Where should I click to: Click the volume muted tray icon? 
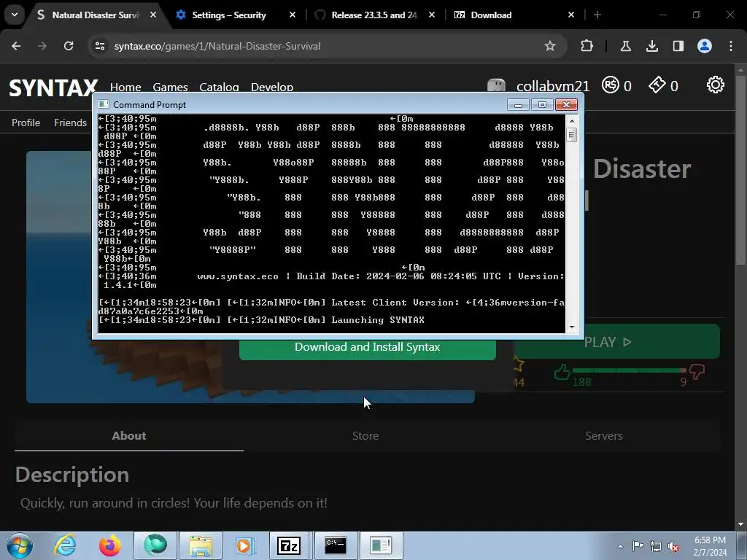coord(673,547)
